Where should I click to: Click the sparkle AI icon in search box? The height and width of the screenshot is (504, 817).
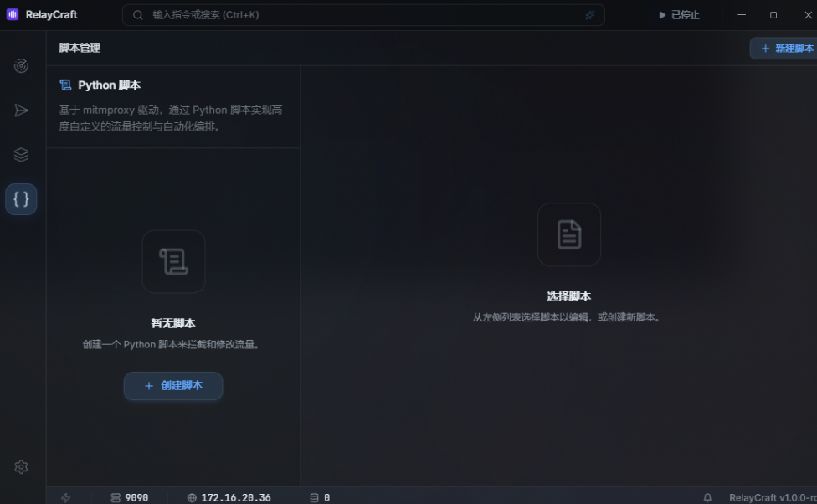tap(590, 15)
